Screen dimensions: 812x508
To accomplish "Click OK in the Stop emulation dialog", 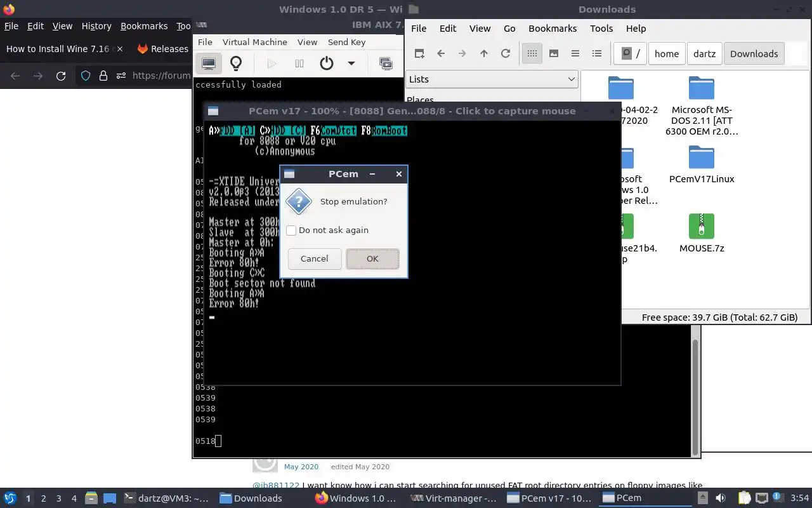I will (x=372, y=258).
